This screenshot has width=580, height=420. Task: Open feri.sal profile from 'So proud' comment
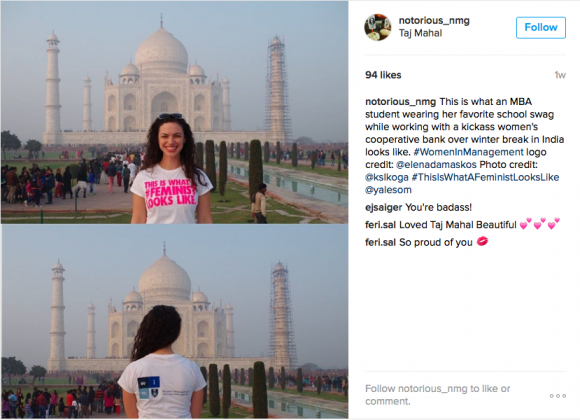click(x=380, y=242)
